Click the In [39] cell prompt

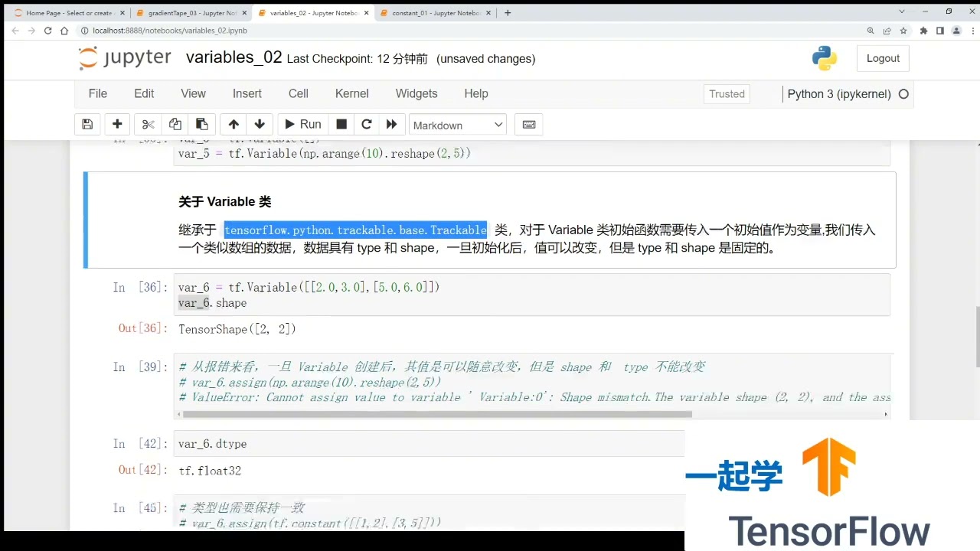140,367
